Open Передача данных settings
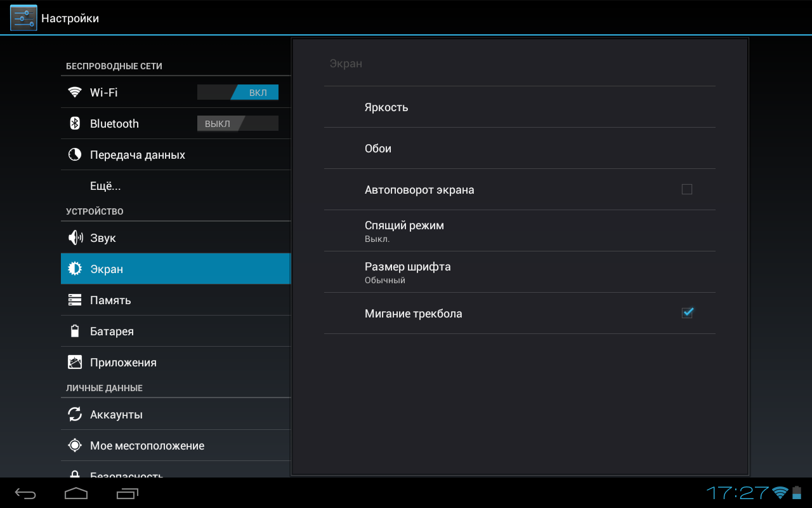This screenshot has height=508, width=812. pyautogui.click(x=176, y=154)
